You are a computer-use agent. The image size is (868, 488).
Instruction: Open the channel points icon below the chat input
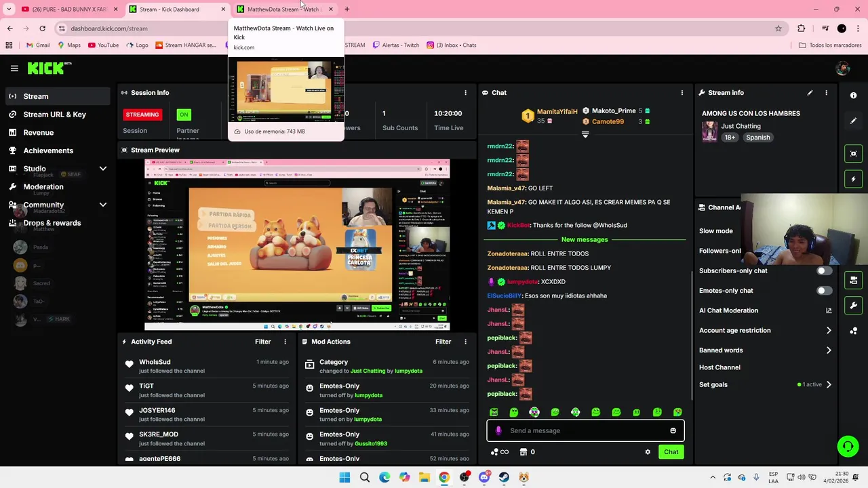[499, 452]
